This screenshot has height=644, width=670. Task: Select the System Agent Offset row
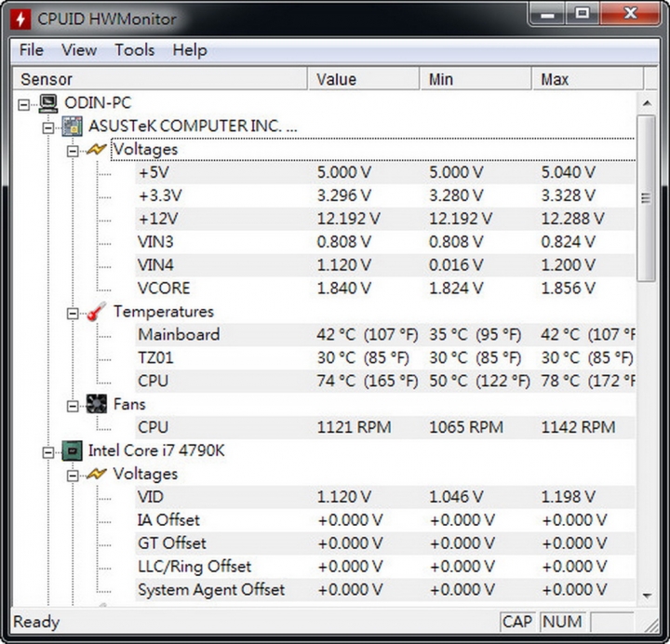[x=384, y=590]
